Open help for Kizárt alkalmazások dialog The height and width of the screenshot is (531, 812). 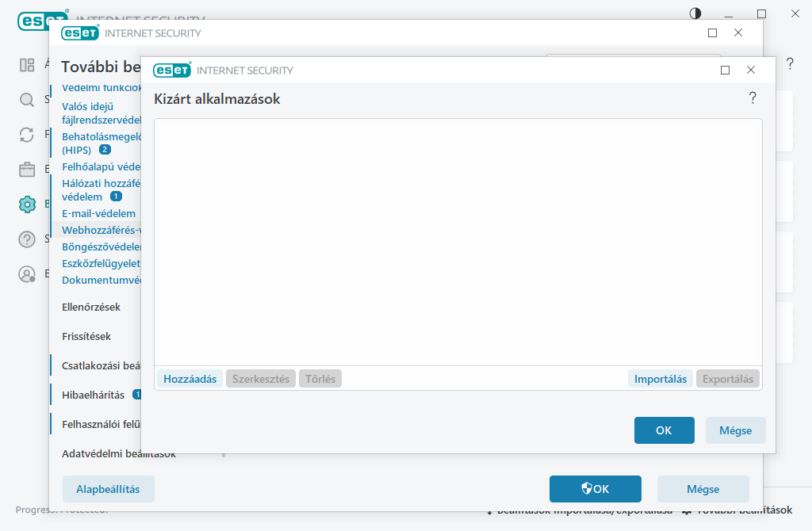753,97
